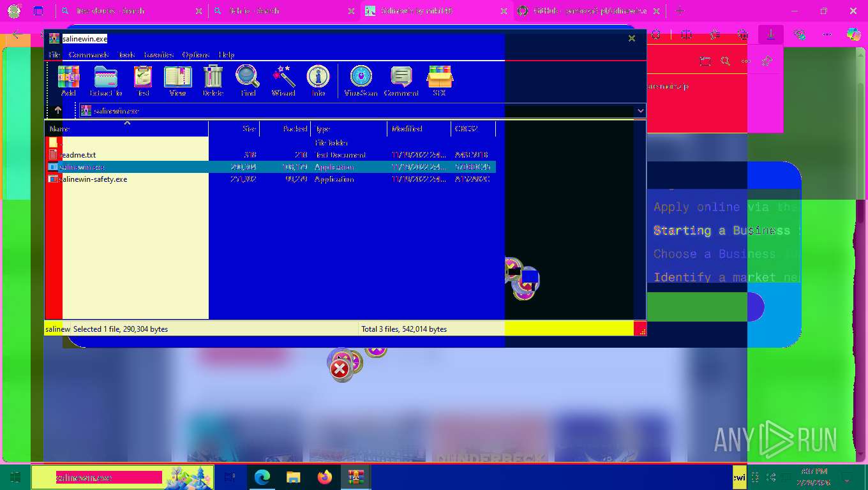This screenshot has height=490, width=868.
Task: Click 'Selected 1 file, 290,304 bytes' status text
Action: (121, 329)
